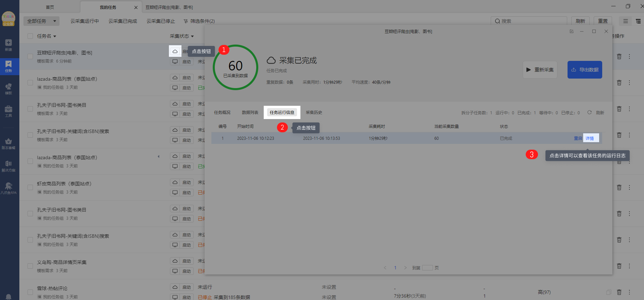
Task: Open the 八爪鱼RPA sidebar icon
Action: click(8, 188)
